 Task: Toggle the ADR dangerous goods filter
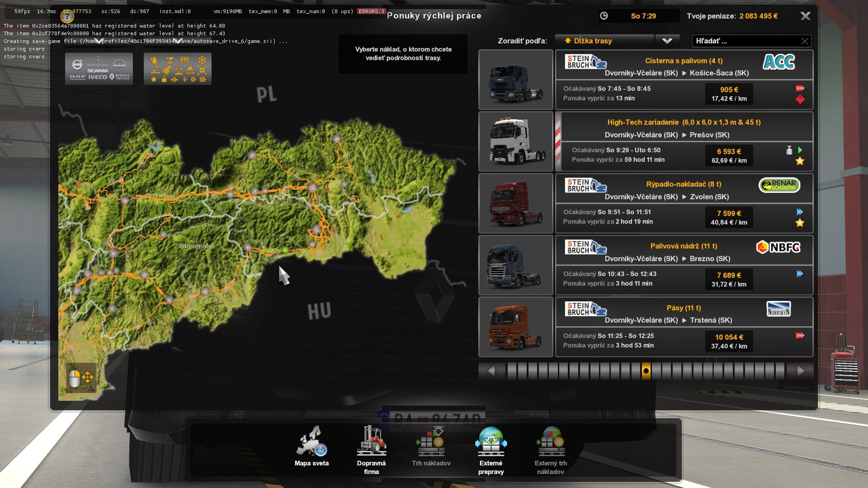pos(190,70)
